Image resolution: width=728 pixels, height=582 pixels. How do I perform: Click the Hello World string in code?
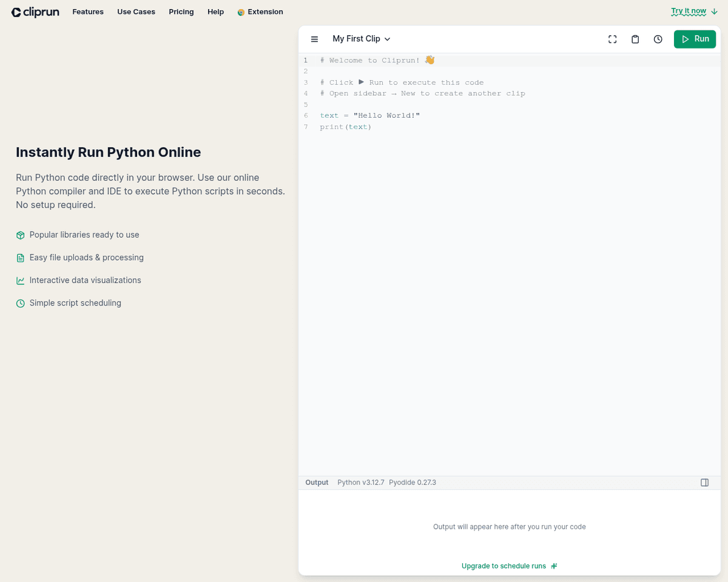[386, 115]
